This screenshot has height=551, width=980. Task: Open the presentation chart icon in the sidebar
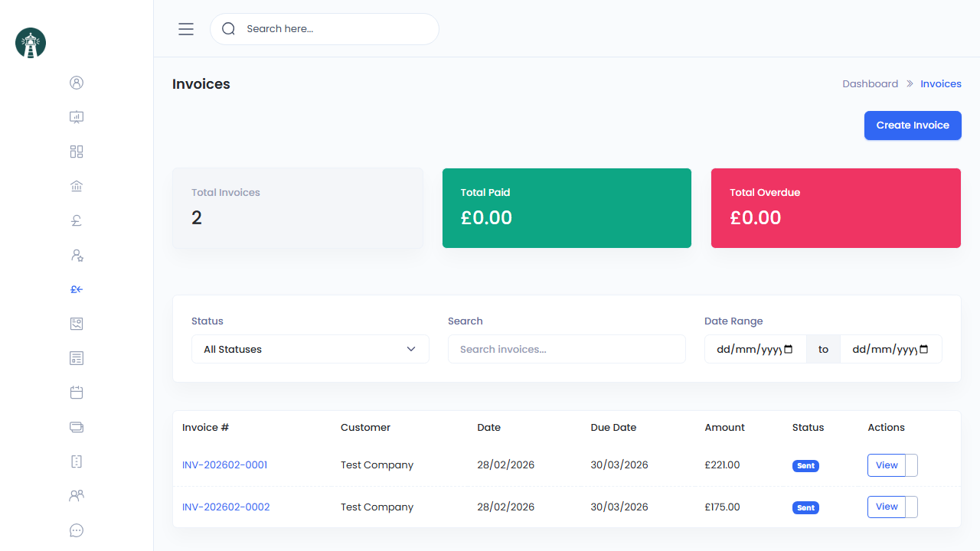point(76,117)
